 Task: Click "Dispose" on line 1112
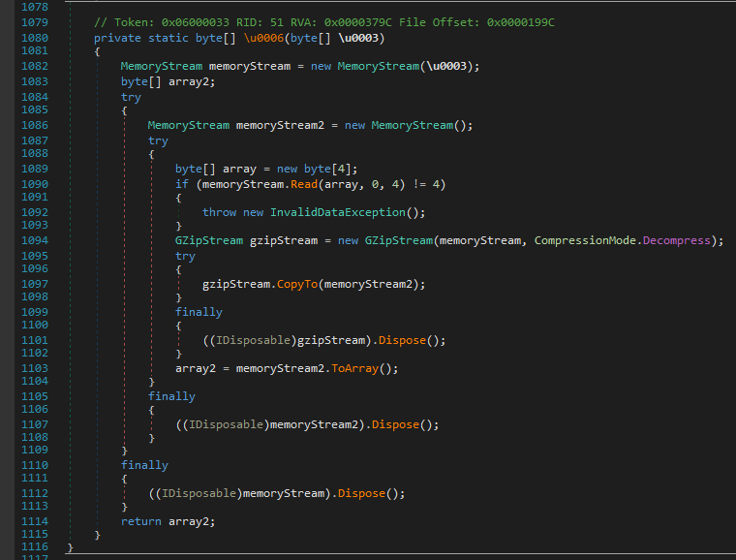(x=361, y=494)
